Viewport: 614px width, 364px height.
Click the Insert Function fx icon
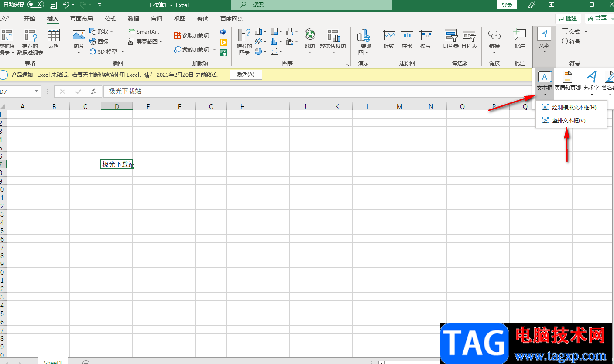pyautogui.click(x=93, y=92)
